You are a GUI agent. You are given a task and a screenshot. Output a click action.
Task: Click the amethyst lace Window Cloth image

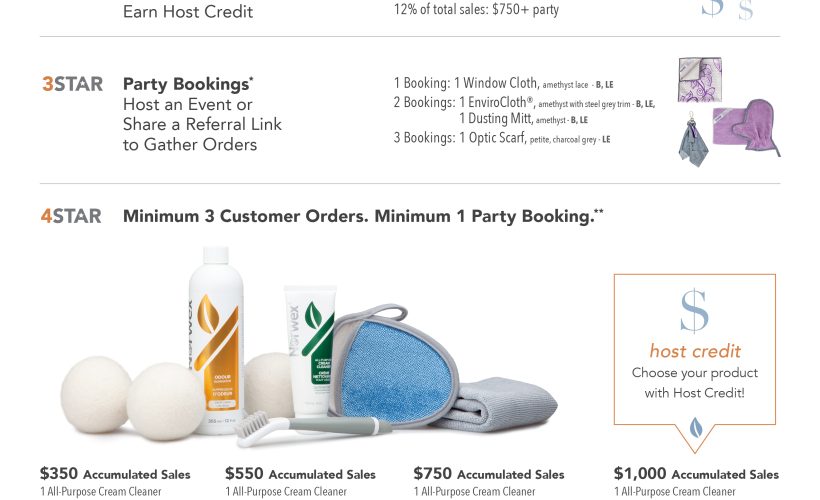click(x=700, y=79)
